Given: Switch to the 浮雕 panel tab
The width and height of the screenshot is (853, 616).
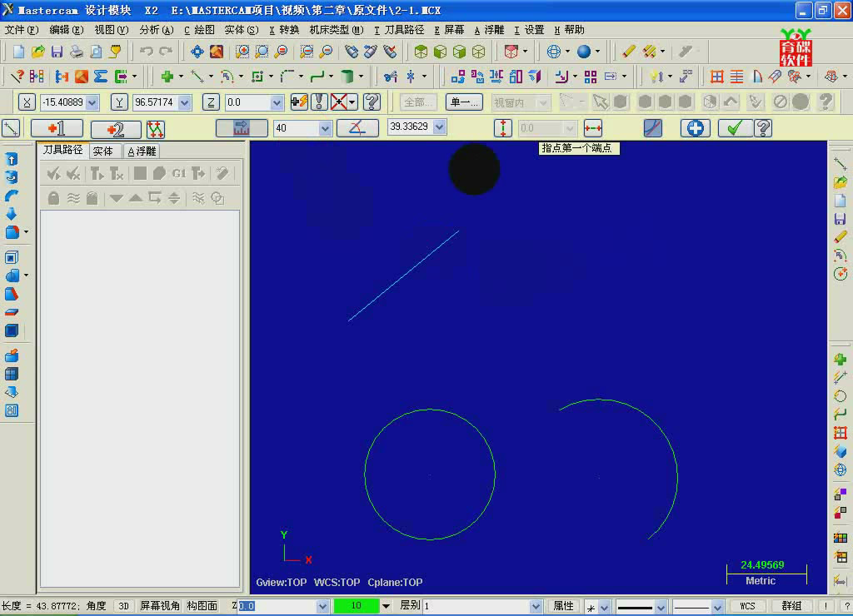Looking at the screenshot, I should point(142,152).
